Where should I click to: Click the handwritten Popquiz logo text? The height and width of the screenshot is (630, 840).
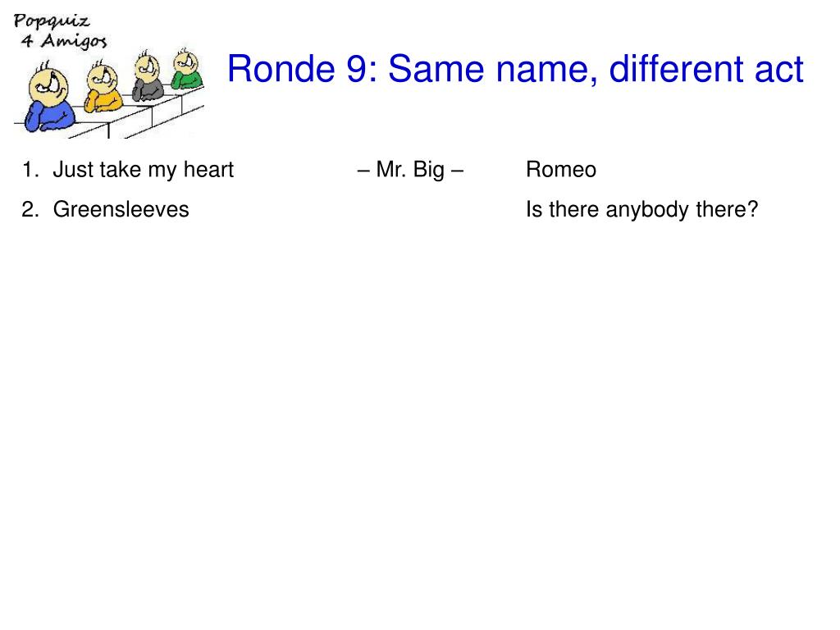coord(52,21)
